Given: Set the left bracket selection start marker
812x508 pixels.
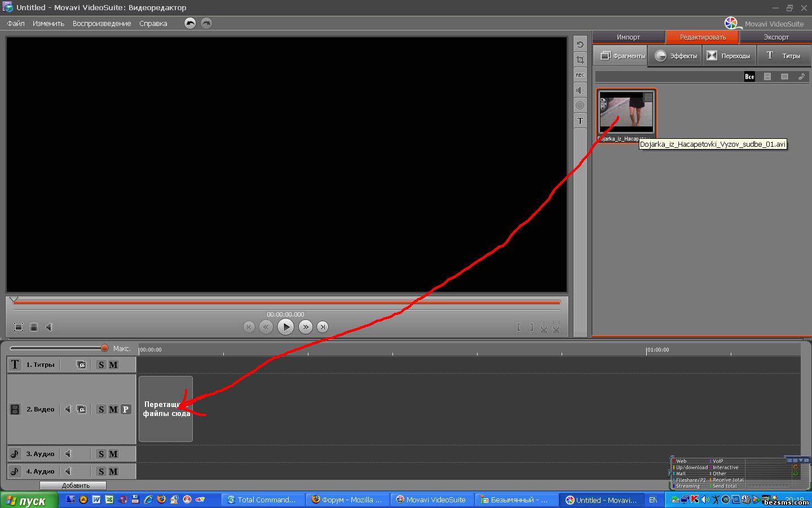Looking at the screenshot, I should tap(519, 327).
